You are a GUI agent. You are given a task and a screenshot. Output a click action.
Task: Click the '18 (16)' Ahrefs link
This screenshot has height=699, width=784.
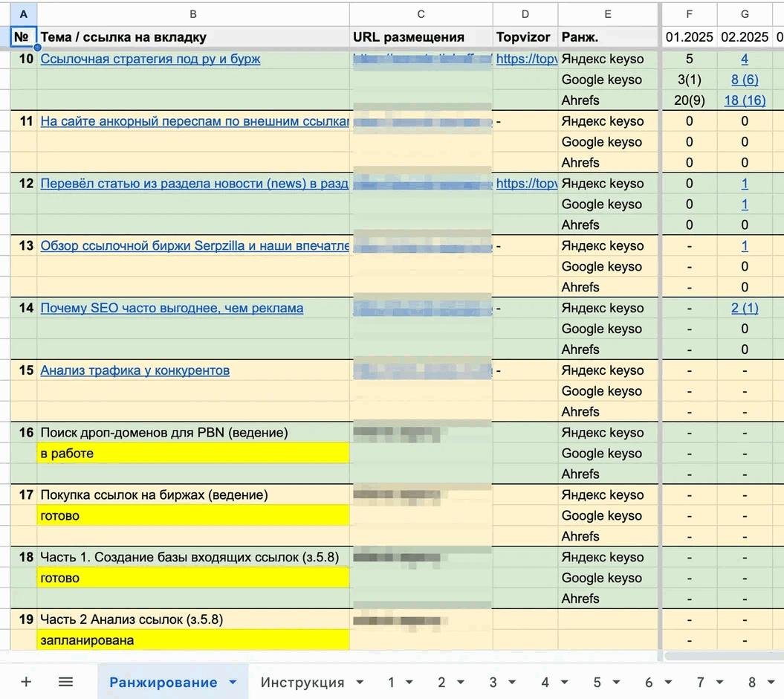click(x=745, y=100)
